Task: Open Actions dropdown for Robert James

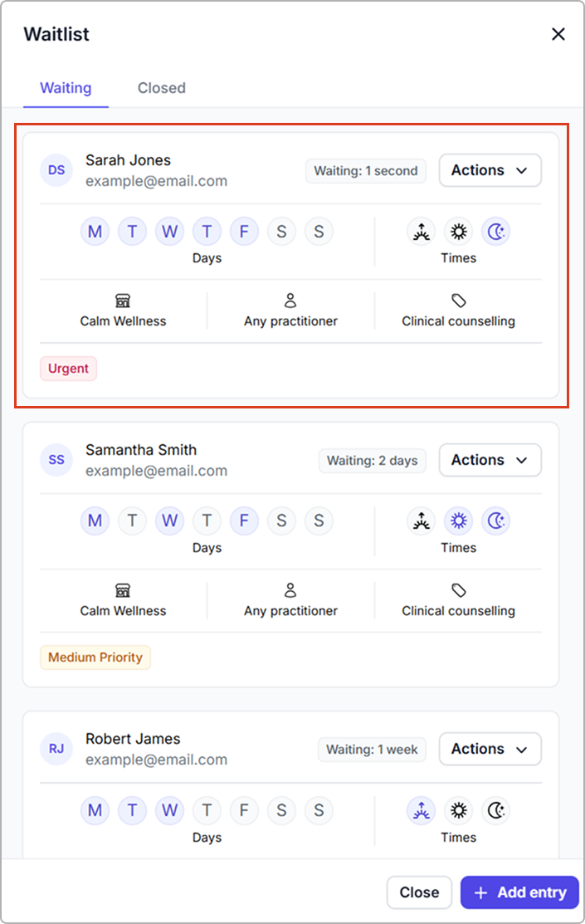Action: pos(490,749)
